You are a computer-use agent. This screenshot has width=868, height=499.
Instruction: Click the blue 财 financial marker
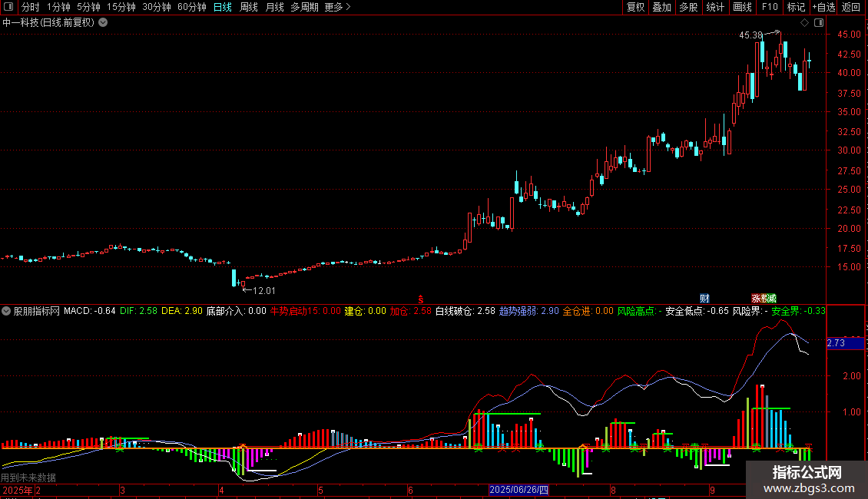pos(704,299)
